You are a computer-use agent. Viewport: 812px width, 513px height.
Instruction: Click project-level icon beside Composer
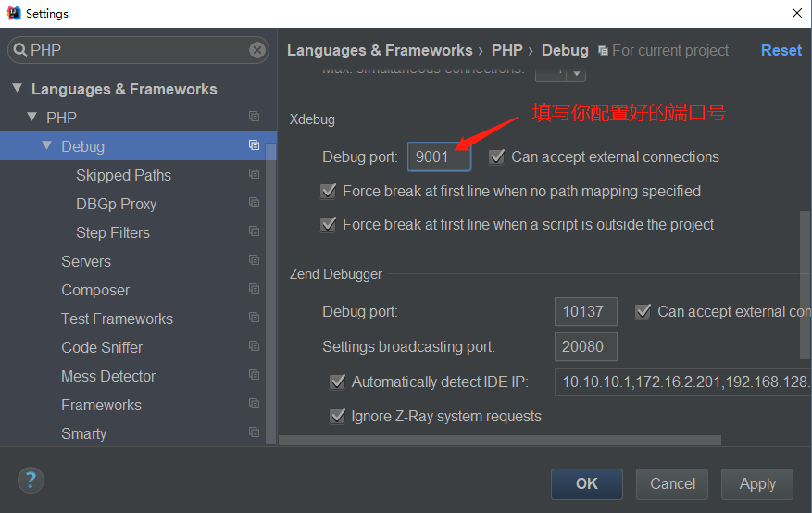254,288
